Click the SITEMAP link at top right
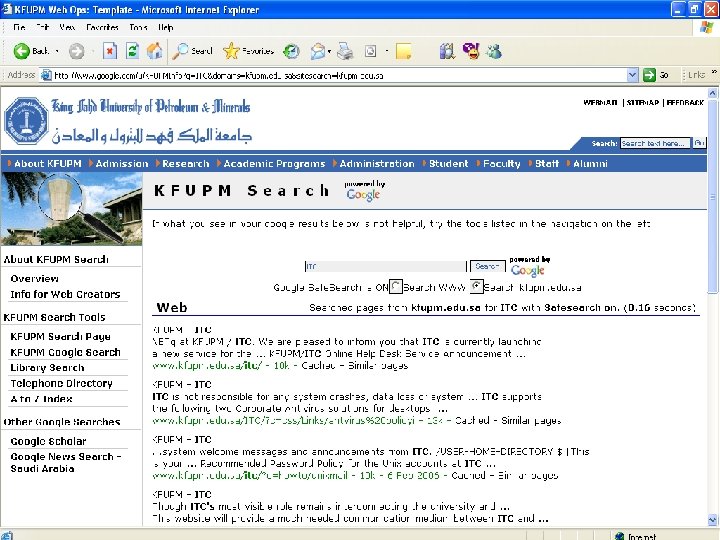 coord(642,102)
